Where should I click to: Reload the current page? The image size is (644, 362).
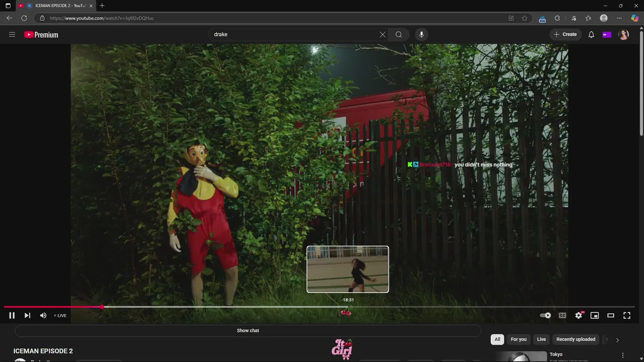click(24, 18)
